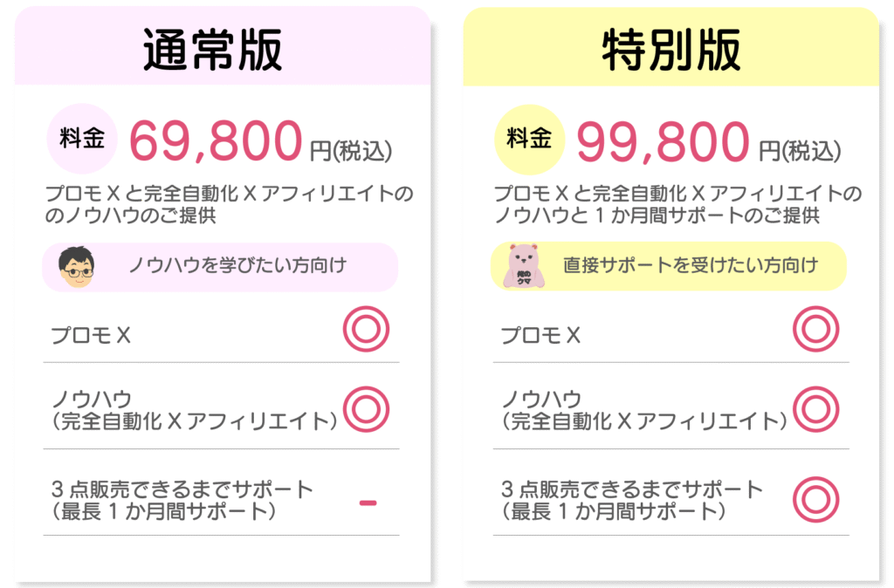This screenshot has width=894, height=588.
Task: Click the 3点販売できるまでサポート text in 通常版
Action: click(182, 489)
